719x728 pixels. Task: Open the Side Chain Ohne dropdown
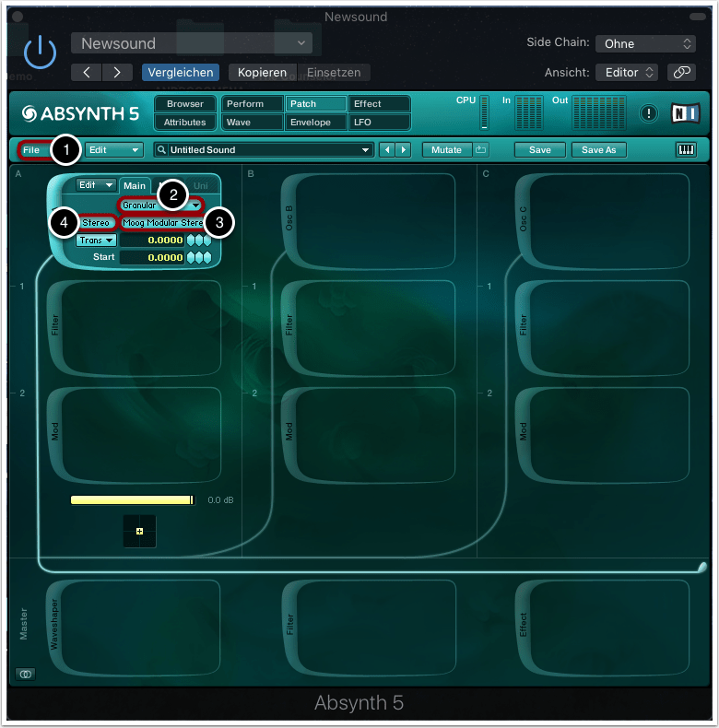[x=645, y=43]
